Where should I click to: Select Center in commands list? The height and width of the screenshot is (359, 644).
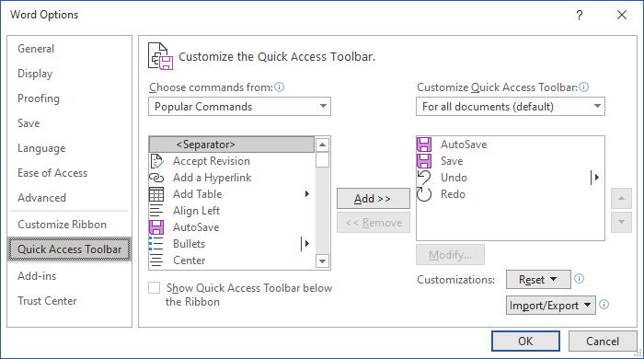click(x=232, y=261)
